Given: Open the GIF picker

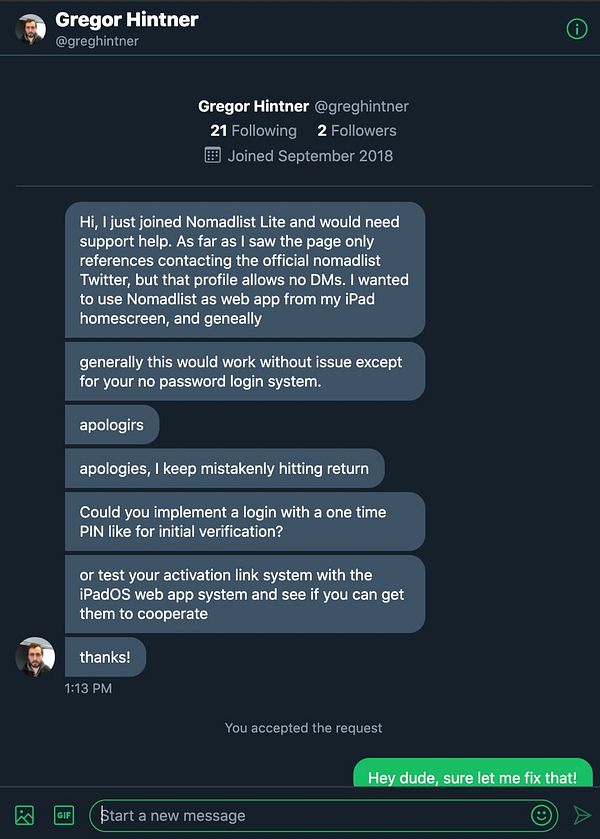Looking at the screenshot, I should [x=64, y=815].
